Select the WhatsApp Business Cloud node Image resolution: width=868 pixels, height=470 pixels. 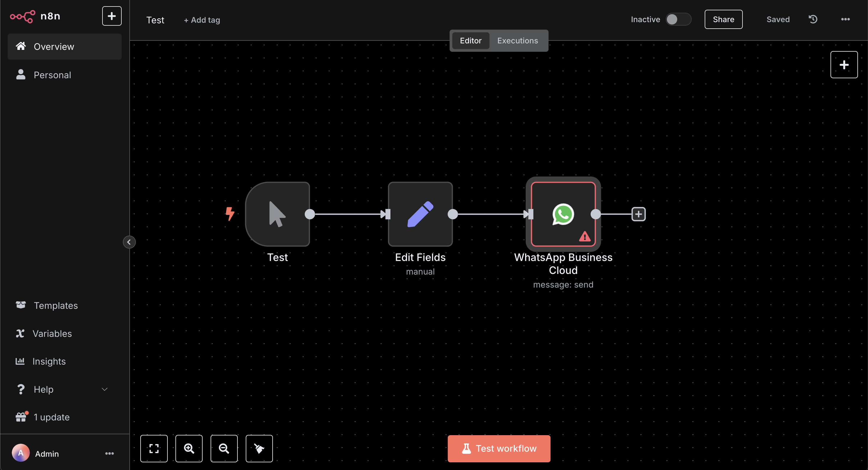pos(563,214)
